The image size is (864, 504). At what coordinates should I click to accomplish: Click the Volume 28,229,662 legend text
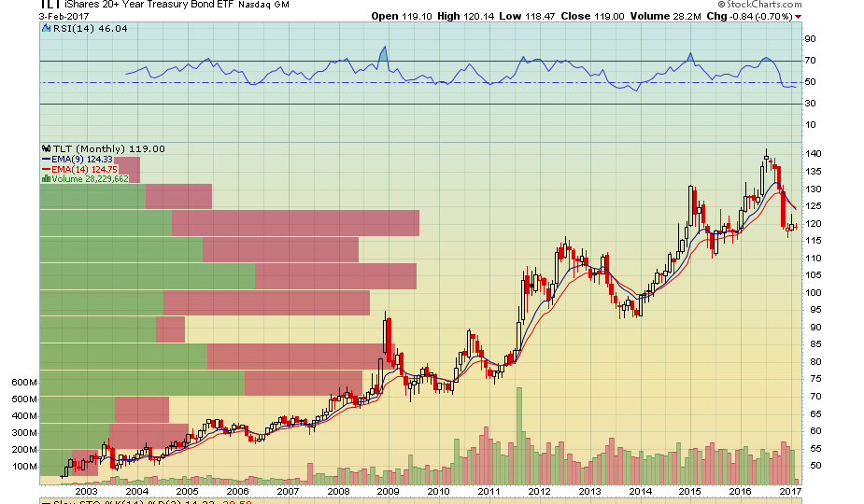[x=90, y=179]
